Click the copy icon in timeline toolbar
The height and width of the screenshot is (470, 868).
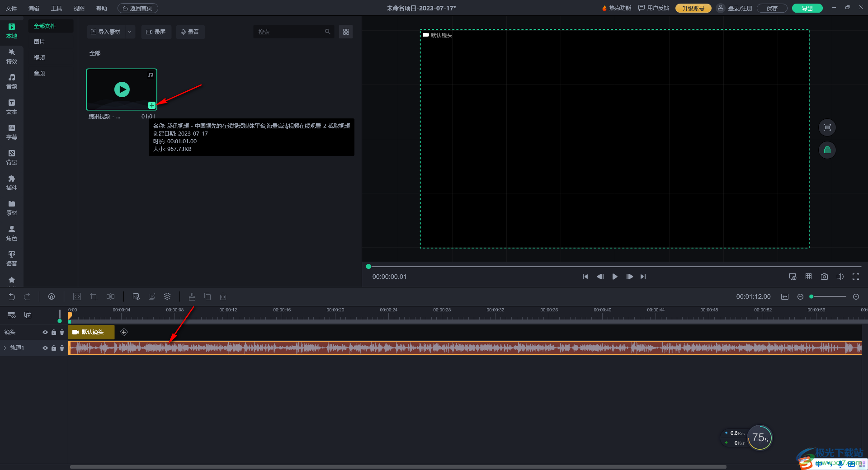point(208,296)
